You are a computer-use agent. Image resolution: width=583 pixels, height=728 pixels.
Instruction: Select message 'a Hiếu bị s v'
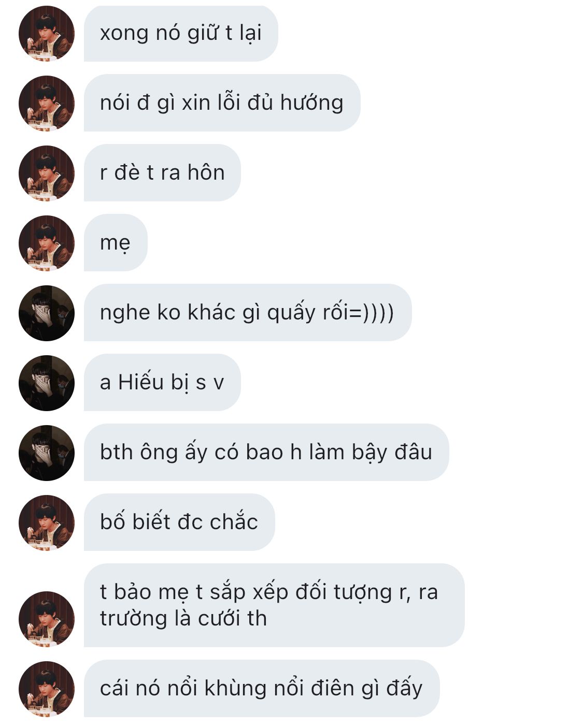(x=162, y=383)
